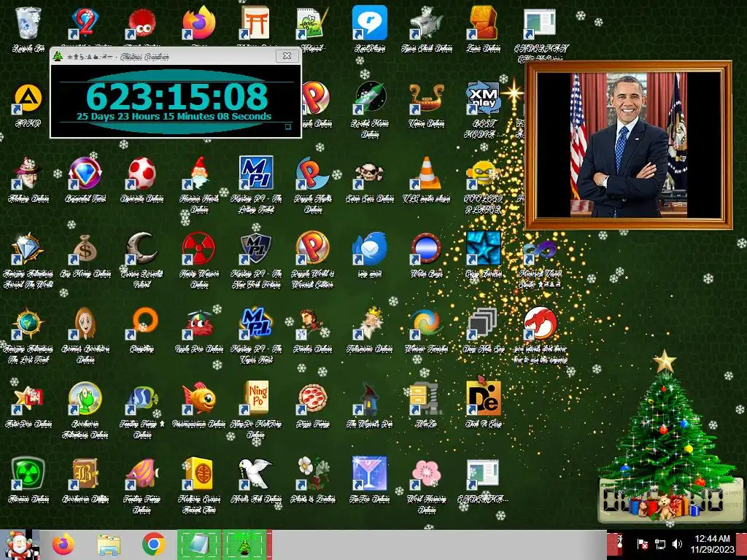Open Atomica Deluxe green radiation icon
747x560 pixels.
tap(28, 474)
